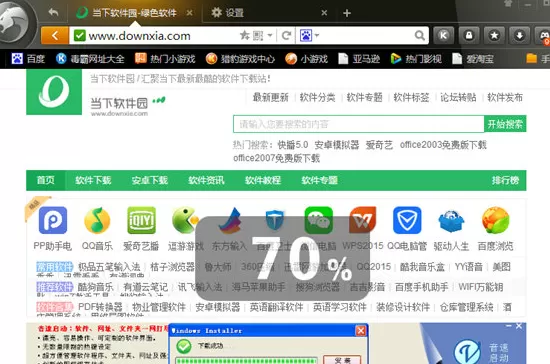The height and width of the screenshot is (364, 550).
Task: Click the browser address bar URL
Action: tap(140, 36)
